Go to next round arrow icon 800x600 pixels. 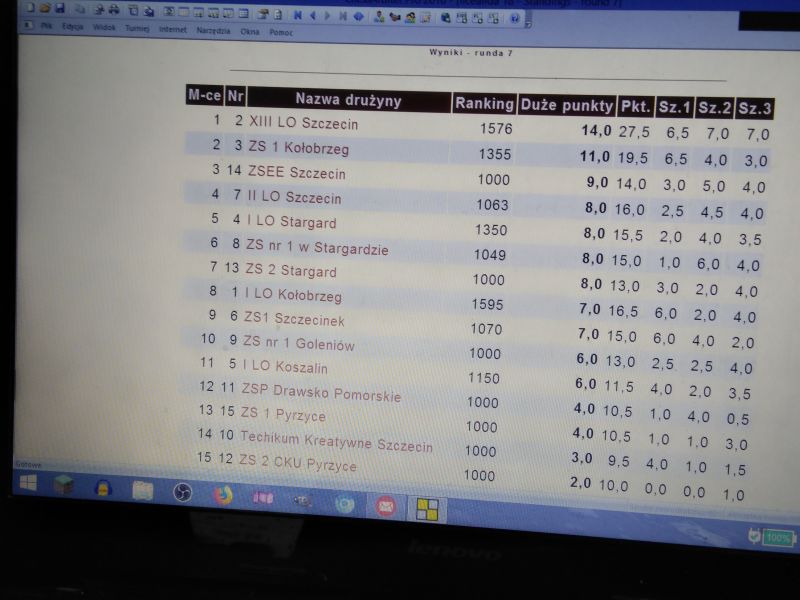(328, 16)
